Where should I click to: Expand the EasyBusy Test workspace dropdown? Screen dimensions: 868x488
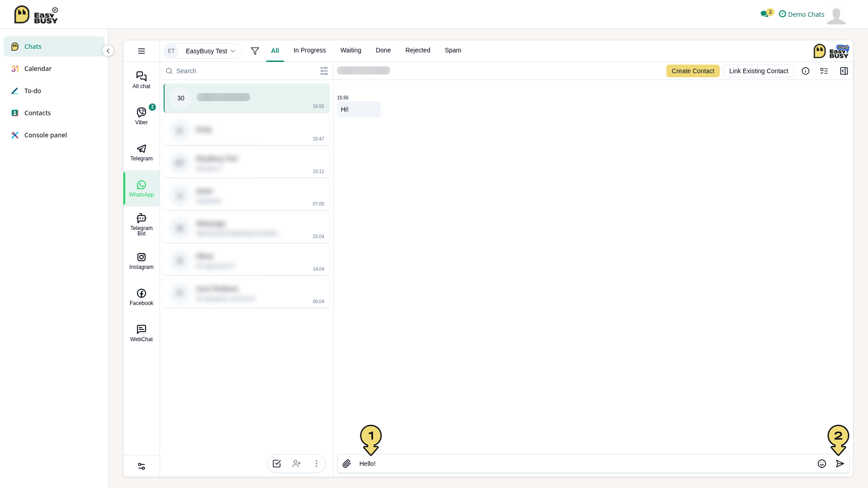point(203,51)
